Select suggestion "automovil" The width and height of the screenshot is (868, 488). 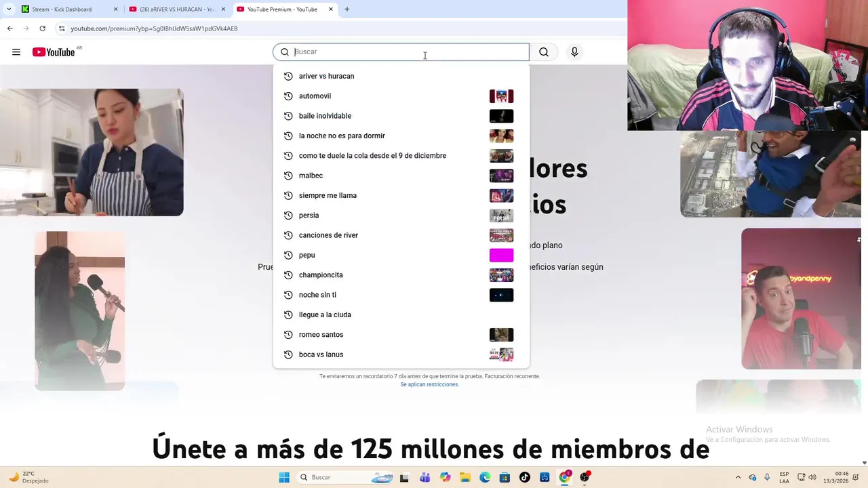[x=401, y=96]
